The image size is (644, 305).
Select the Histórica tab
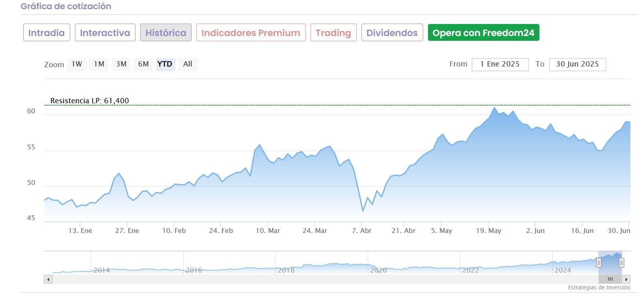coord(166,33)
